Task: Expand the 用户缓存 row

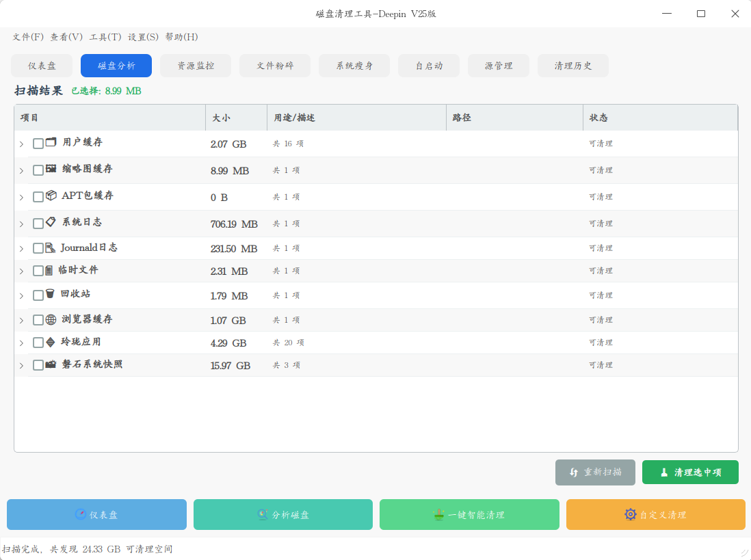Action: 22,144
